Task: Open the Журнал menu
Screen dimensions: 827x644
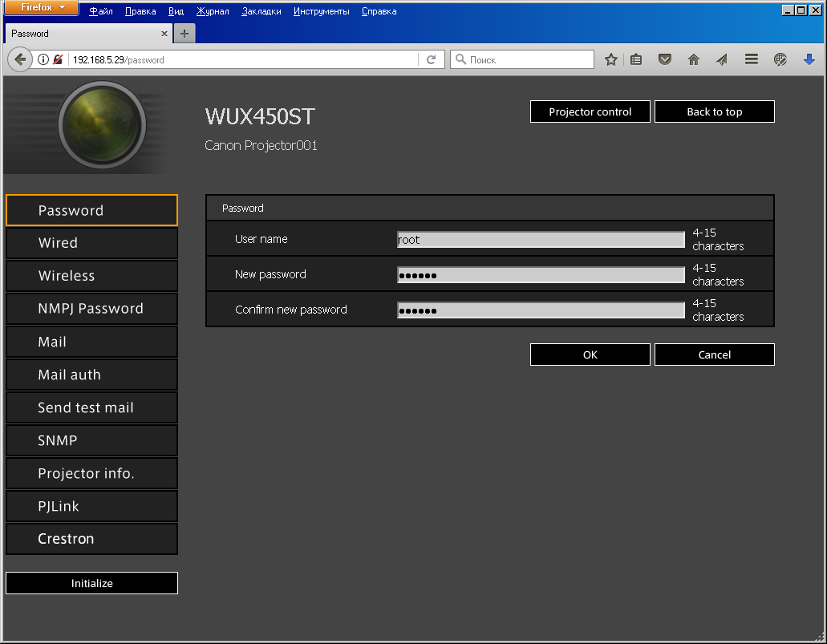Action: coord(213,11)
